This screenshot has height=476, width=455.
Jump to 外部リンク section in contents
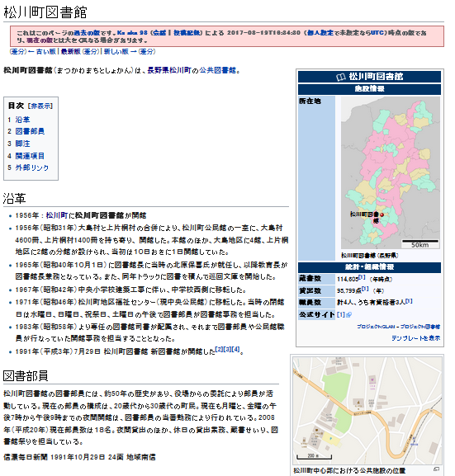point(32,167)
